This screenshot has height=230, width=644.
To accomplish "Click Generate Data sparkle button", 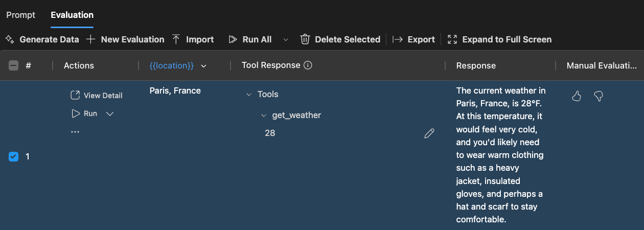I will coord(42,39).
